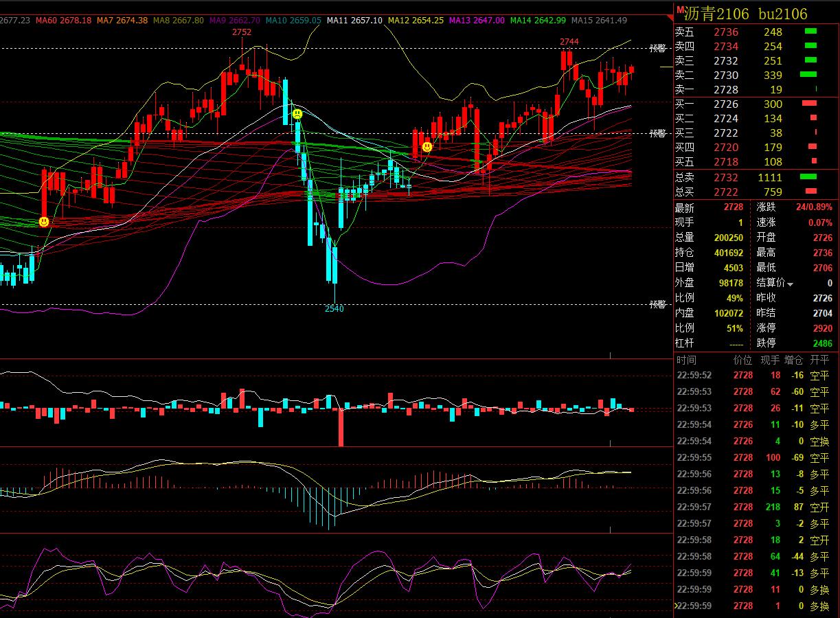Click the green volume bar in the 卖二 row
Screen dimensions: 840x618
click(x=808, y=75)
